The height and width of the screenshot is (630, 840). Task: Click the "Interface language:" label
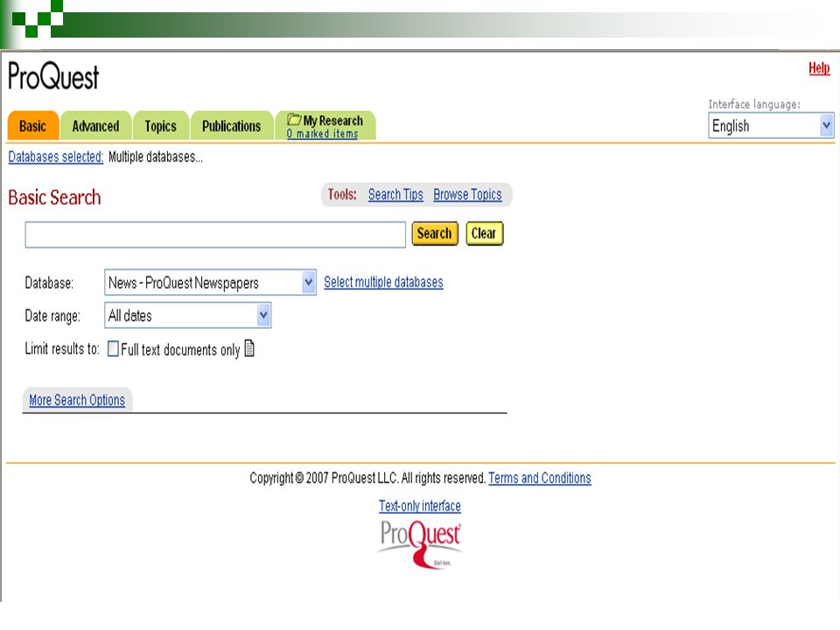coord(754,104)
